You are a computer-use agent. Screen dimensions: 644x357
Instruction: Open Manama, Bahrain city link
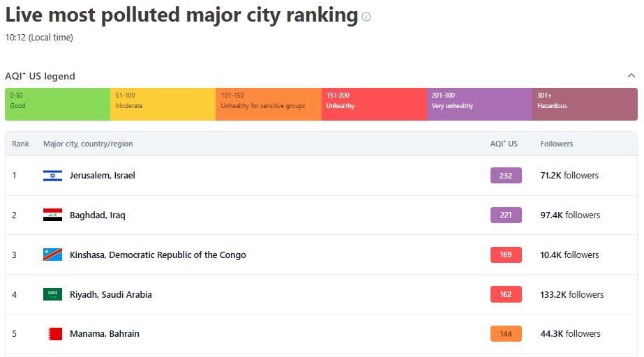pos(105,333)
